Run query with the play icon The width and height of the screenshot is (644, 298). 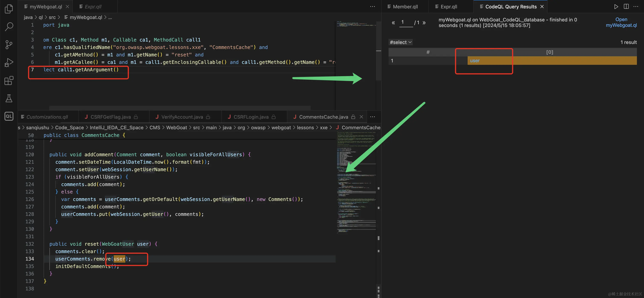pyautogui.click(x=616, y=7)
